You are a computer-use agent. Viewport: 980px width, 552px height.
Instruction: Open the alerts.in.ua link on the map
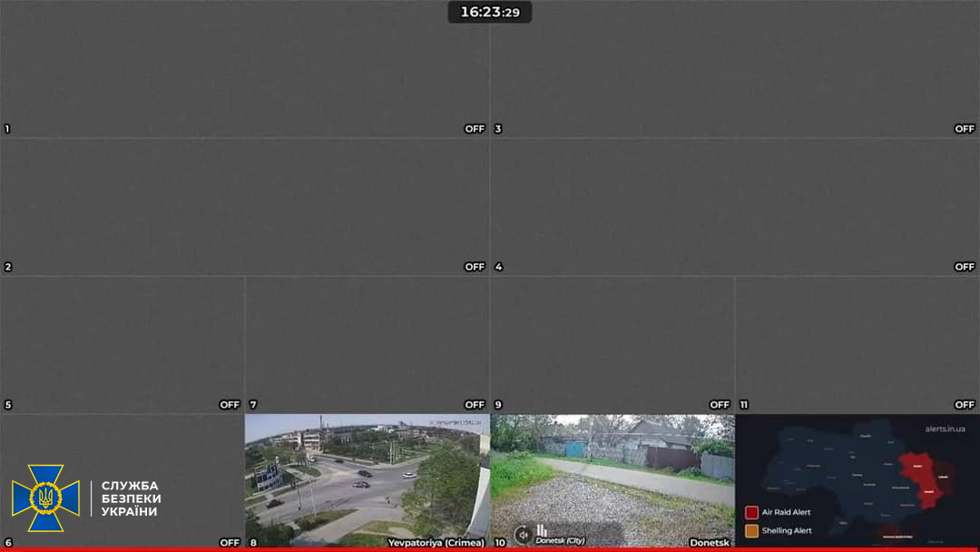945,429
